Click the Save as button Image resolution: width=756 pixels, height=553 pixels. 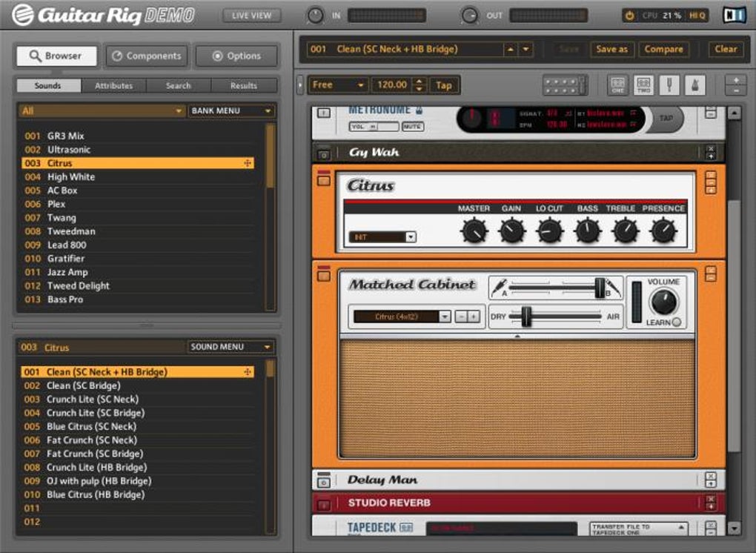coord(611,49)
